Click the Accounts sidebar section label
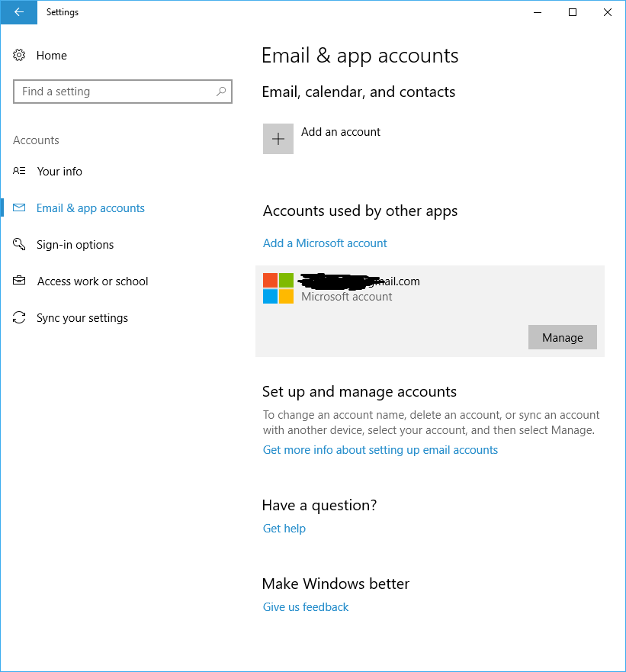 (x=36, y=140)
